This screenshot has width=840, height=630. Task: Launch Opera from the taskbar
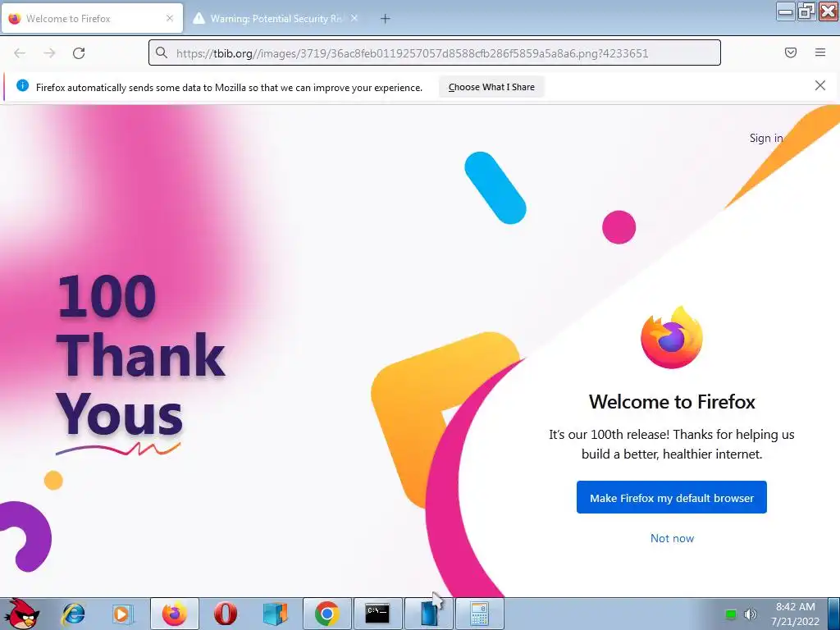(225, 614)
